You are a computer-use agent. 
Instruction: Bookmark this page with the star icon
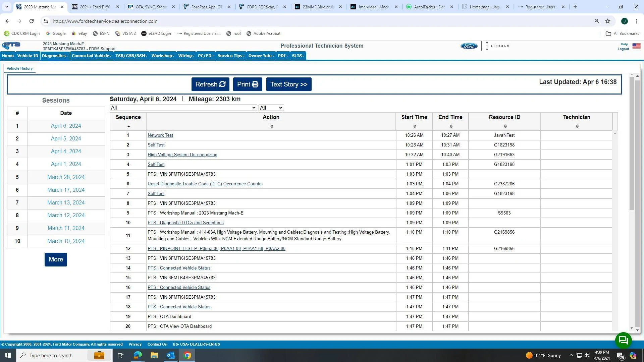(608, 21)
